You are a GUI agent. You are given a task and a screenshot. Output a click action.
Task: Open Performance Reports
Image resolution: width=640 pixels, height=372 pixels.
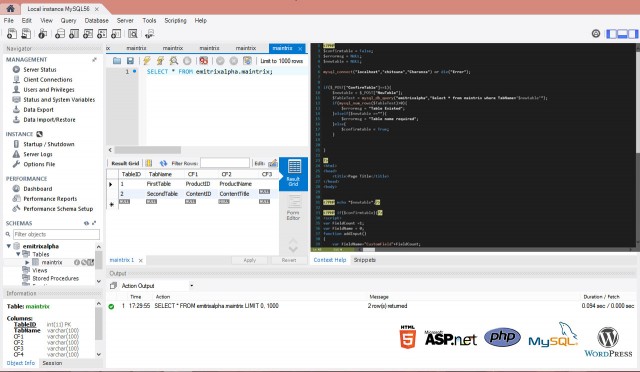click(x=50, y=198)
